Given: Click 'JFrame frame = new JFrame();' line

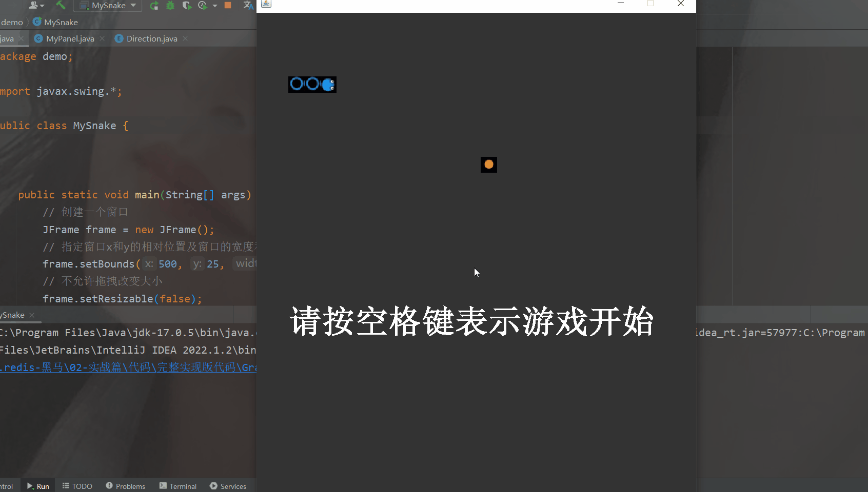Looking at the screenshot, I should pos(128,230).
